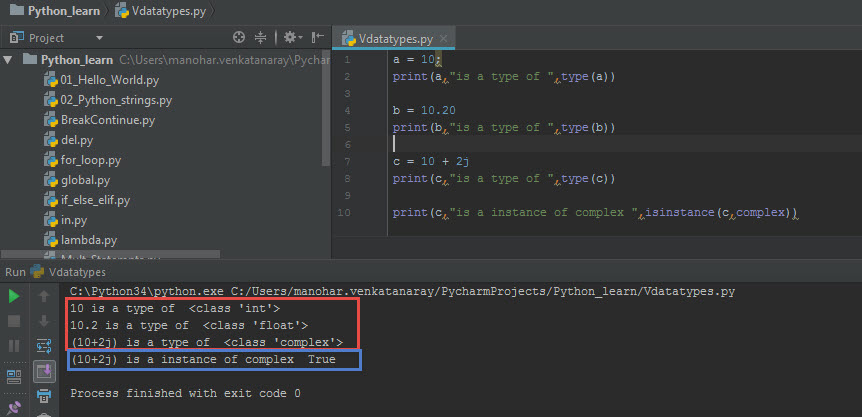Click the Print console output icon
Screen dimensions: 862x417
point(44,394)
